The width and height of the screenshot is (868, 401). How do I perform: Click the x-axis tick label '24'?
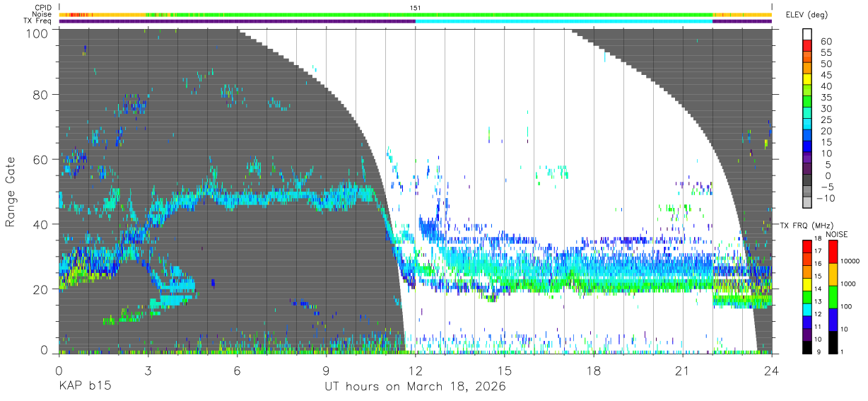point(772,370)
